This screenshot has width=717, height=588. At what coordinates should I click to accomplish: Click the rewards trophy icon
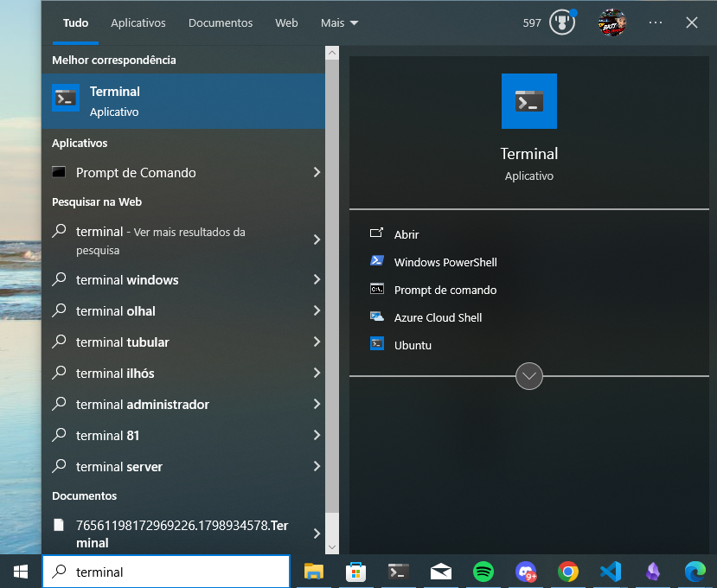[x=562, y=23]
